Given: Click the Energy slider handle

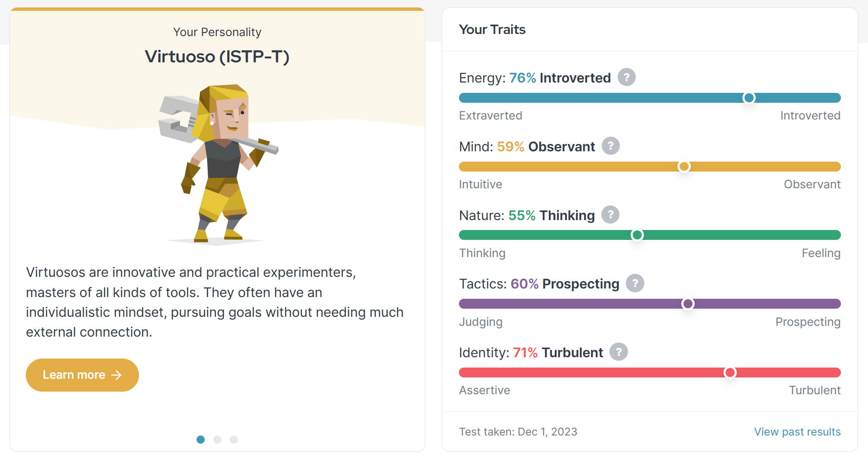Looking at the screenshot, I should tap(749, 98).
